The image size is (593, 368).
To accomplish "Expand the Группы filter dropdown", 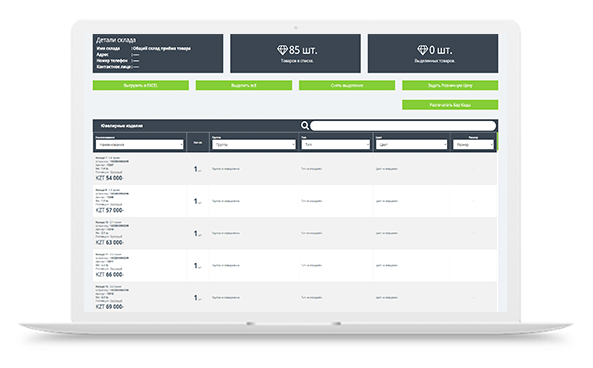I will pos(254,144).
